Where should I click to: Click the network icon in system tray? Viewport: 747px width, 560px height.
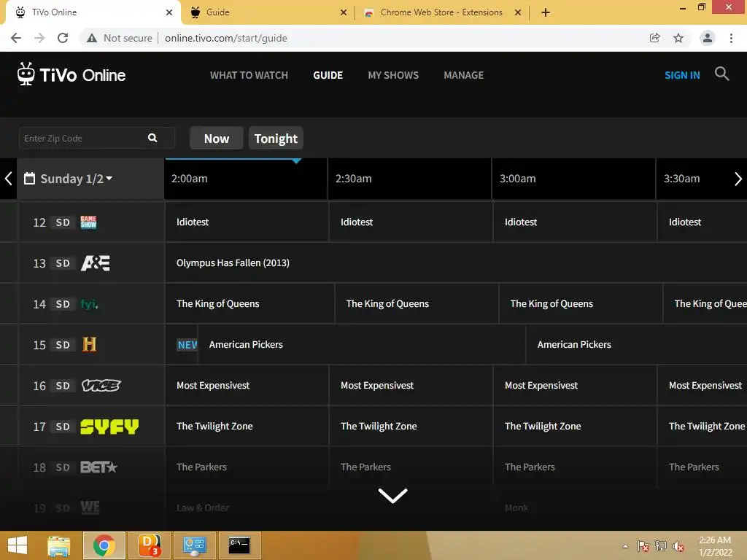(x=661, y=546)
